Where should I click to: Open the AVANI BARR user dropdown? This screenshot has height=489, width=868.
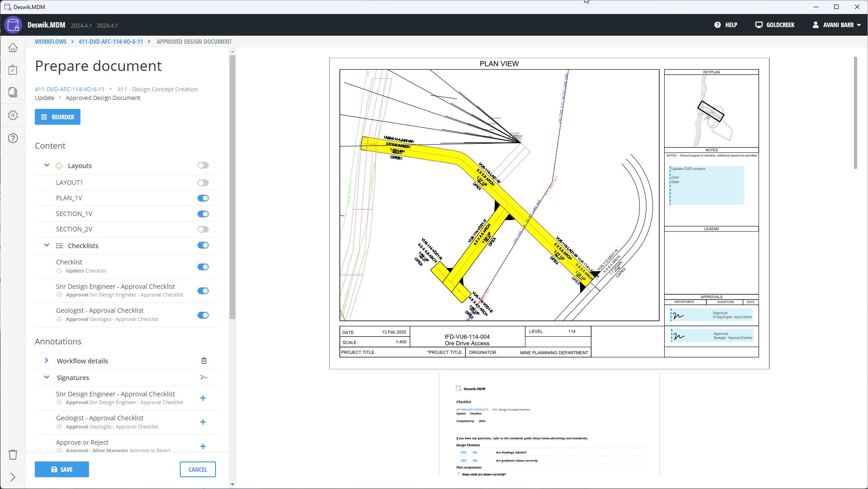(836, 25)
